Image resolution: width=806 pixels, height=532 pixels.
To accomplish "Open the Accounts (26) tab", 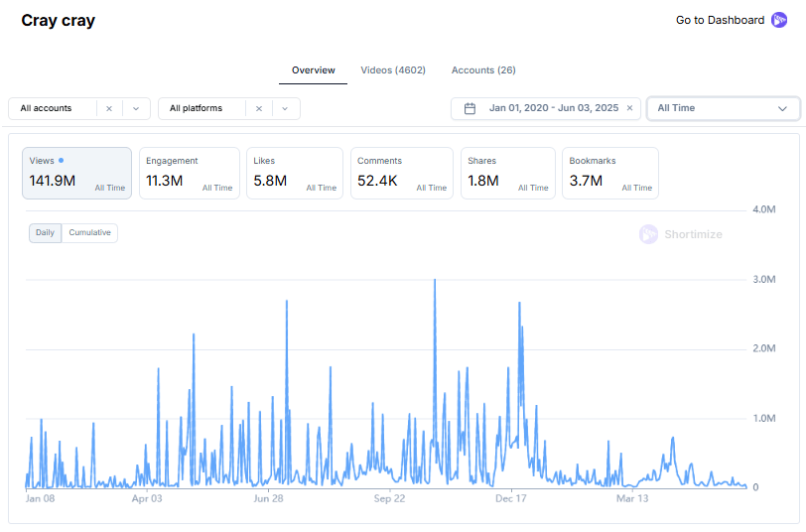I will click(x=483, y=70).
